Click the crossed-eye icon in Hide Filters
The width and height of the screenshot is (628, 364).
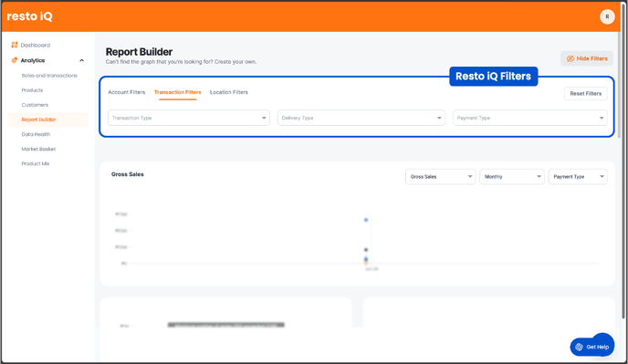point(570,58)
